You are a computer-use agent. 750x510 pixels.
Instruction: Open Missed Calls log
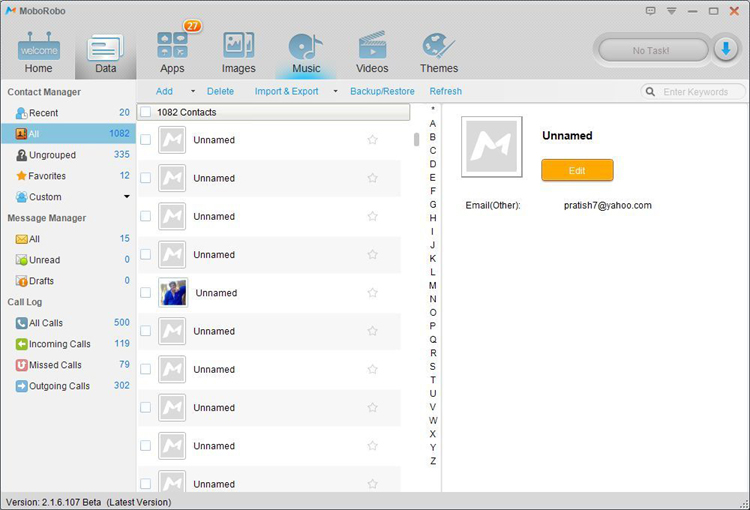[56, 365]
